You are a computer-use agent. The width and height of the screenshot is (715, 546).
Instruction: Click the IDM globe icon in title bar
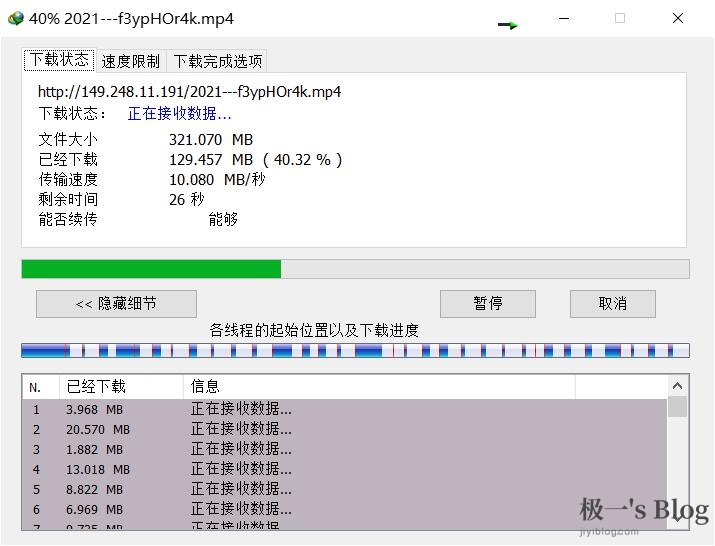tap(15, 18)
